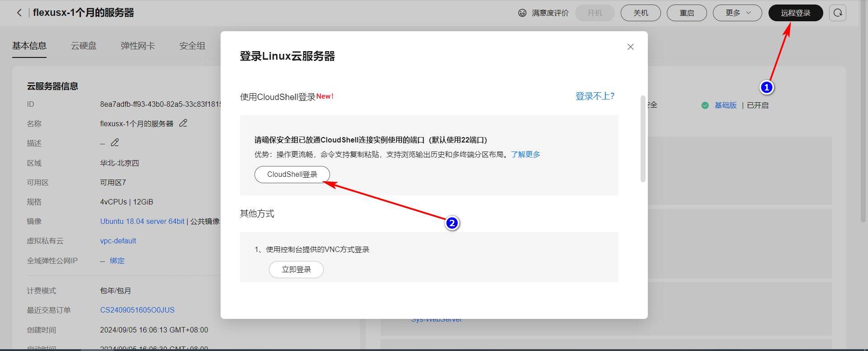Open the Ubuntu 18.04 server image link
This screenshot has width=868, height=351.
(142, 221)
